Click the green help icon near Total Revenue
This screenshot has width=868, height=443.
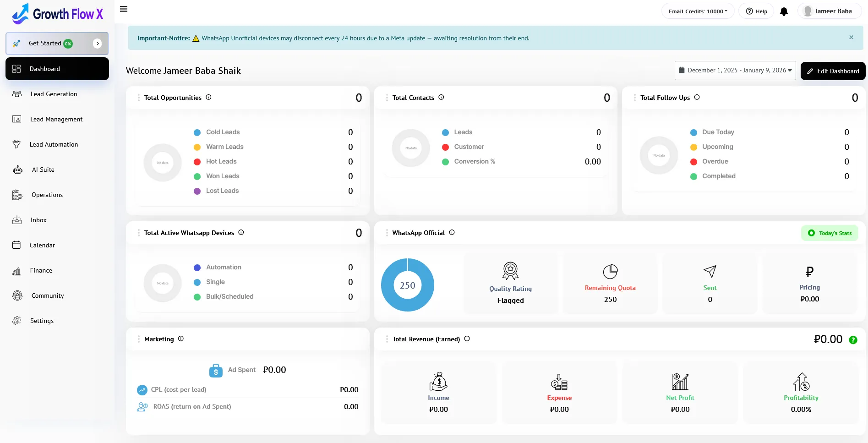[853, 340]
